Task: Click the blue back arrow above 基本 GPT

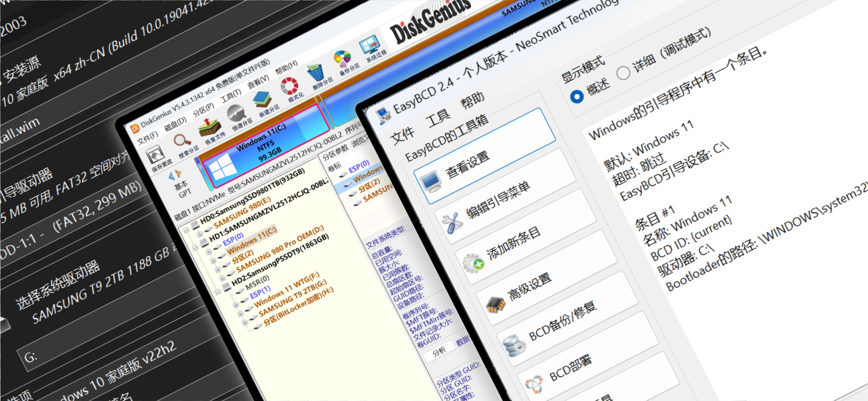Action: pos(172,176)
